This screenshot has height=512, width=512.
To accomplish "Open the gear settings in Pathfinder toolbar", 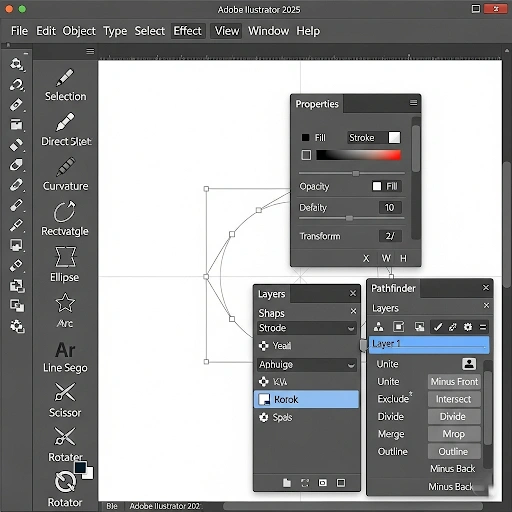I will [468, 327].
